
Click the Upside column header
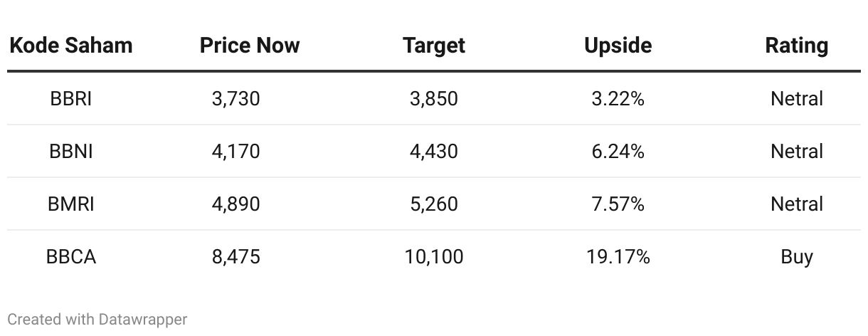click(618, 46)
